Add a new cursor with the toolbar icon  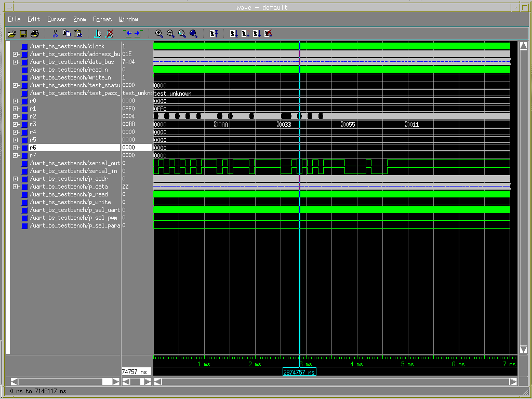[98, 34]
